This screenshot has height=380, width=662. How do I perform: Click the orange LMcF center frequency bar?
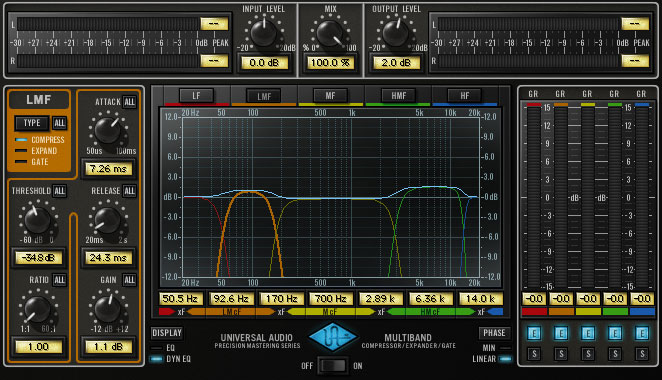[x=231, y=312]
